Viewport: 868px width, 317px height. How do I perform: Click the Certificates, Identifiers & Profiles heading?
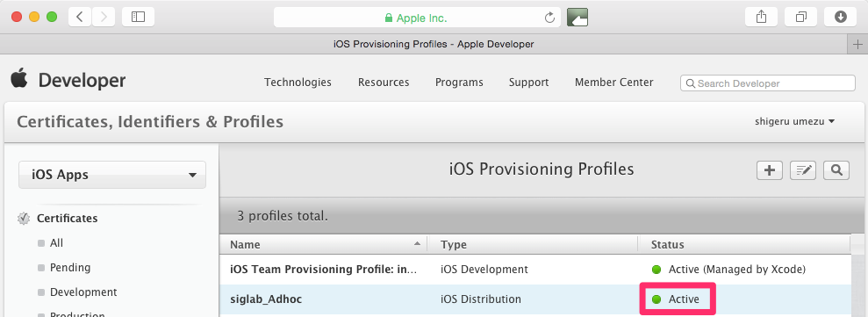click(150, 121)
